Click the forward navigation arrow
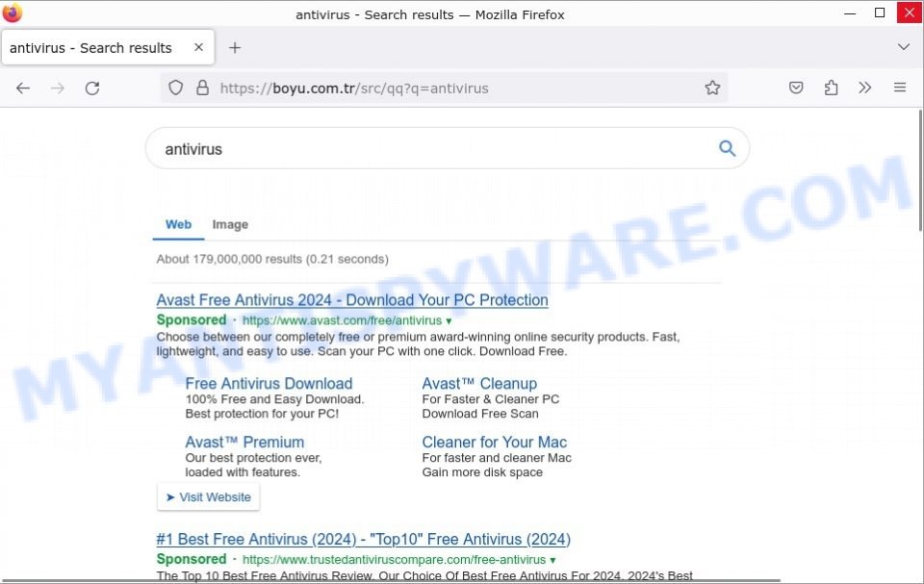The image size is (924, 584). tap(57, 89)
